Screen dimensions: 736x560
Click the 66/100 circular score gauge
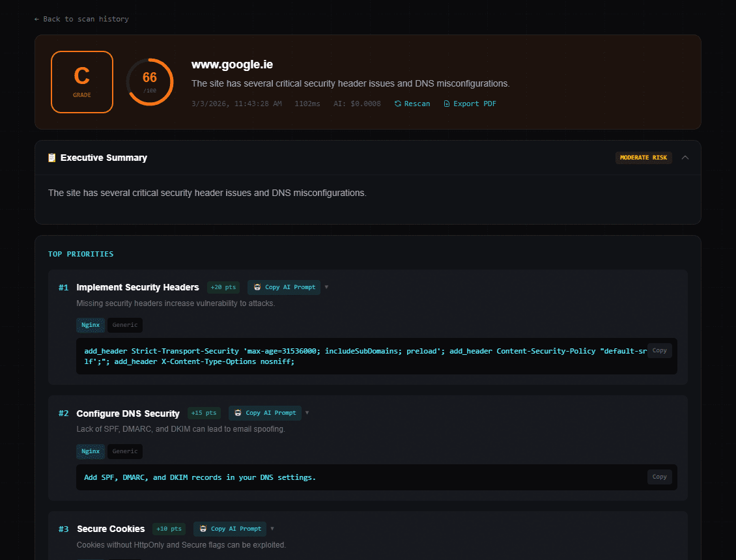[150, 81]
